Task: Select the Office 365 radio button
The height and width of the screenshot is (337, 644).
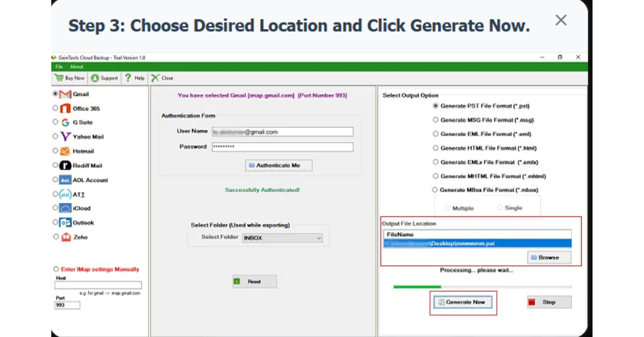Action: (55, 108)
